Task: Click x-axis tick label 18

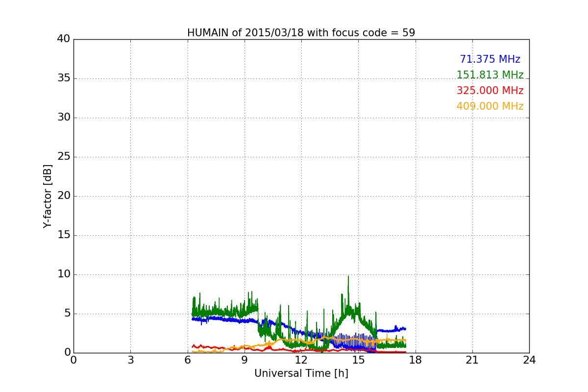Action: pyautogui.click(x=415, y=360)
